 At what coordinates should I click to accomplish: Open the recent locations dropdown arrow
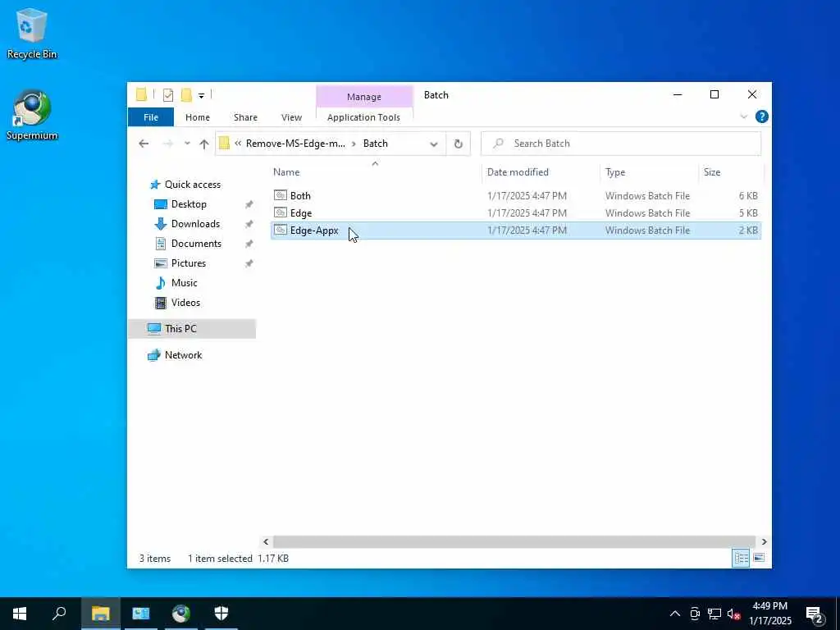187,144
